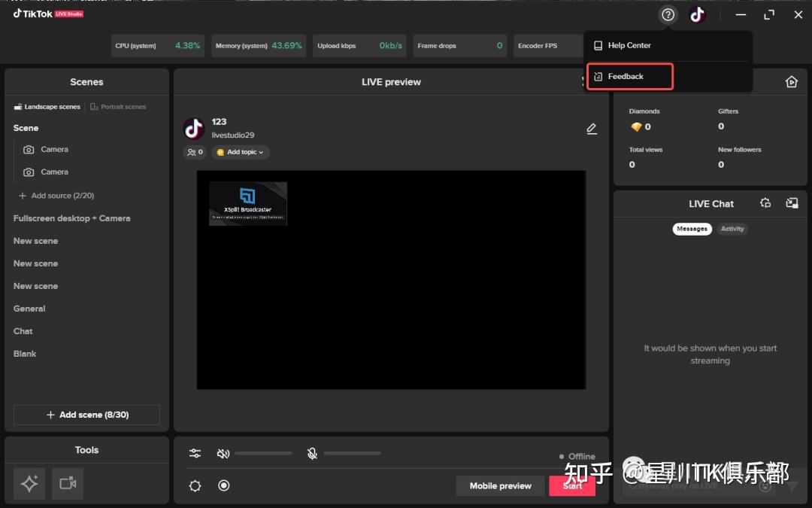Adjust the microphone volume slider

[353, 452]
